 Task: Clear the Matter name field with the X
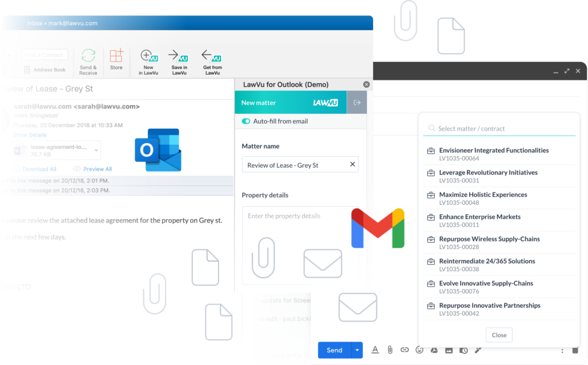[x=353, y=164]
